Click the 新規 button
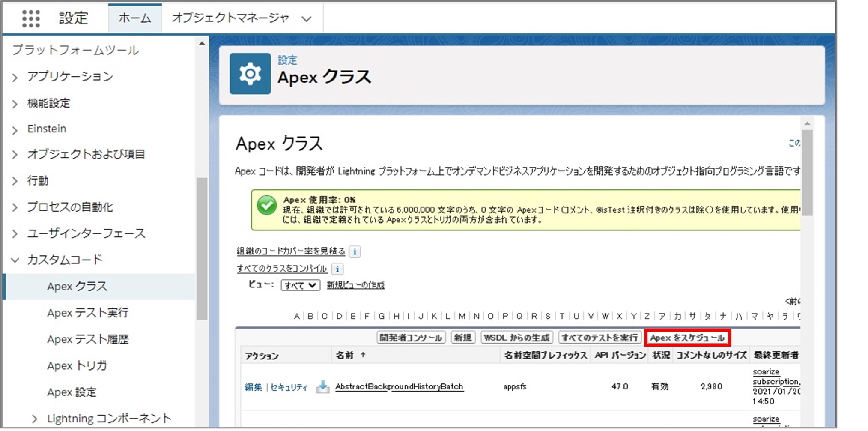Viewport: 868px width, 431px height. tap(463, 338)
